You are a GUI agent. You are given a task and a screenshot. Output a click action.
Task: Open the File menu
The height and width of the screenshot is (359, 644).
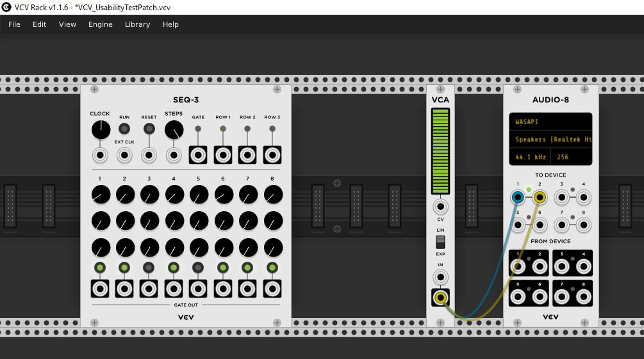14,24
